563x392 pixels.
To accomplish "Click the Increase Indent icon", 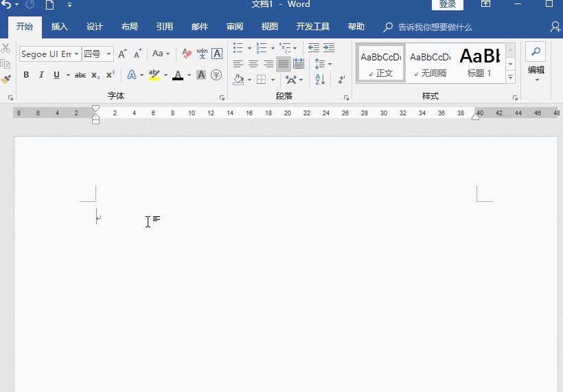I will pos(329,48).
